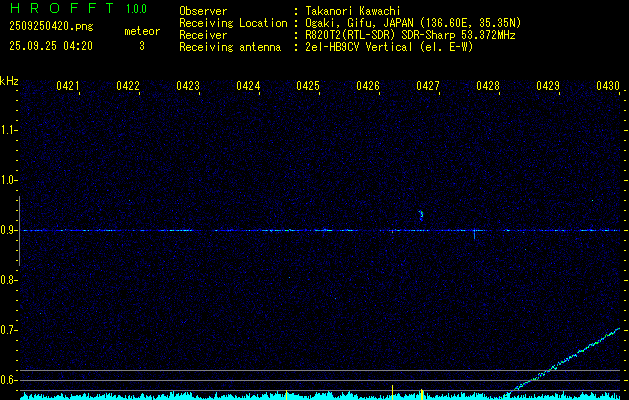
Task: Click the meteor count value 3
Action: pyautogui.click(x=142, y=46)
